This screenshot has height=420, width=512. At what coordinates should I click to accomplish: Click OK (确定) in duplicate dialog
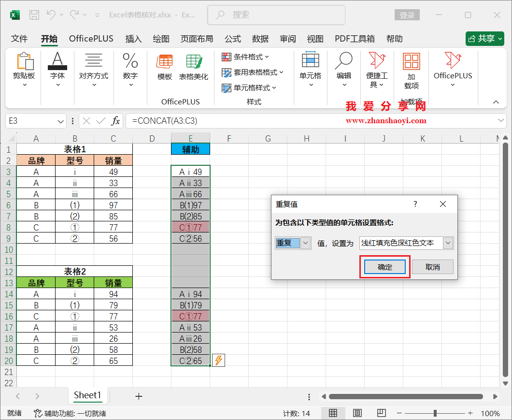pos(384,267)
